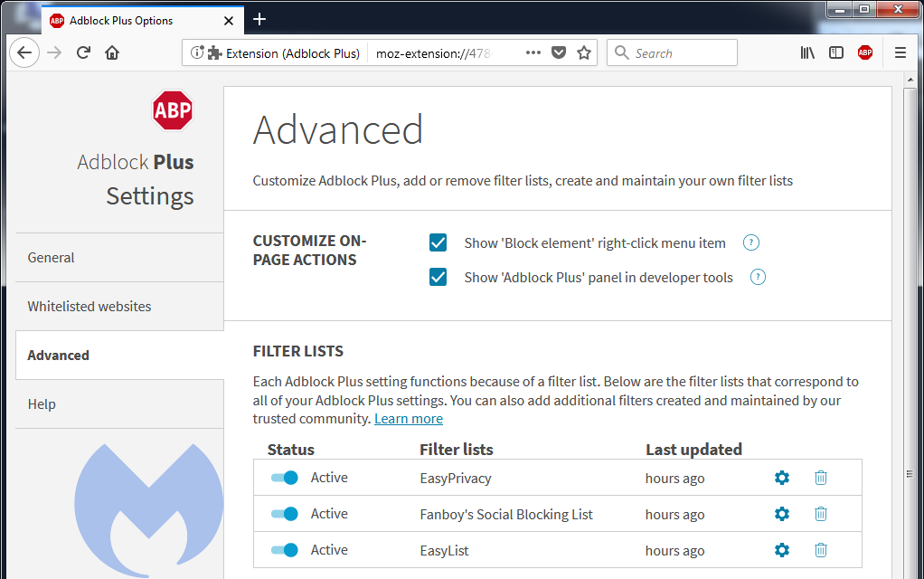Select the Adblock Plus Options browser tab
This screenshot has width=924, height=579.
click(143, 21)
